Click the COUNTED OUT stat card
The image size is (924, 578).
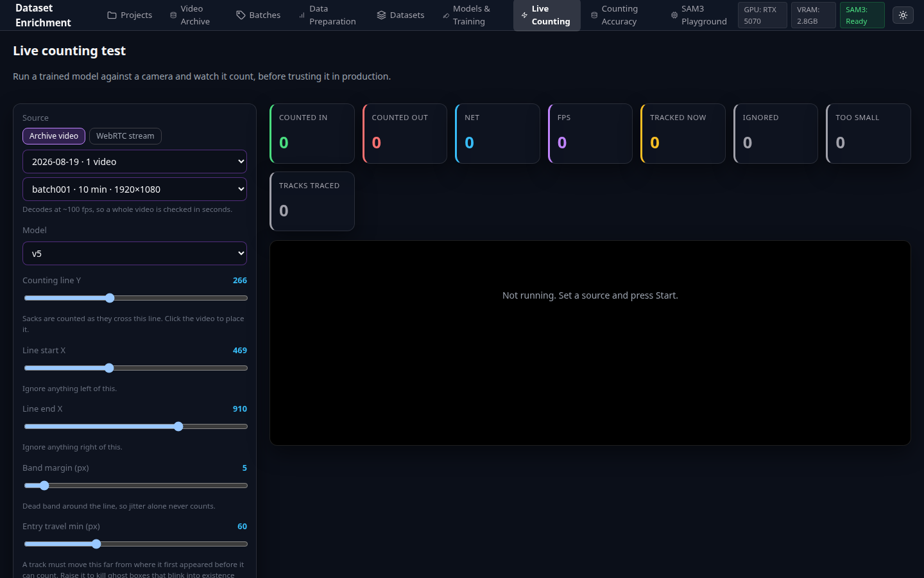tap(405, 134)
